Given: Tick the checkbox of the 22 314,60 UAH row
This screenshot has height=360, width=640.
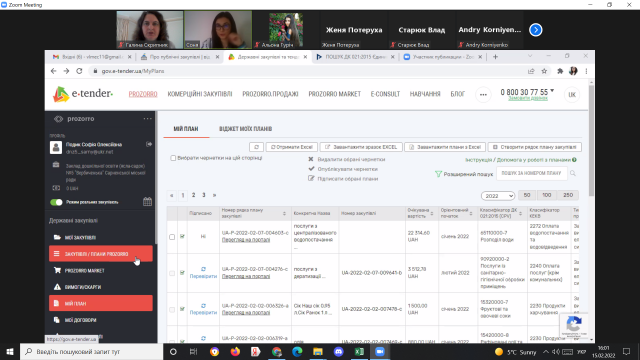Looking at the screenshot, I should (172, 237).
